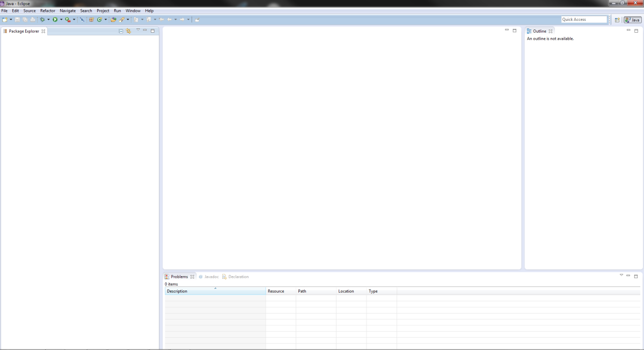644x350 pixels.
Task: Open the Refactor menu
Action: pos(48,11)
